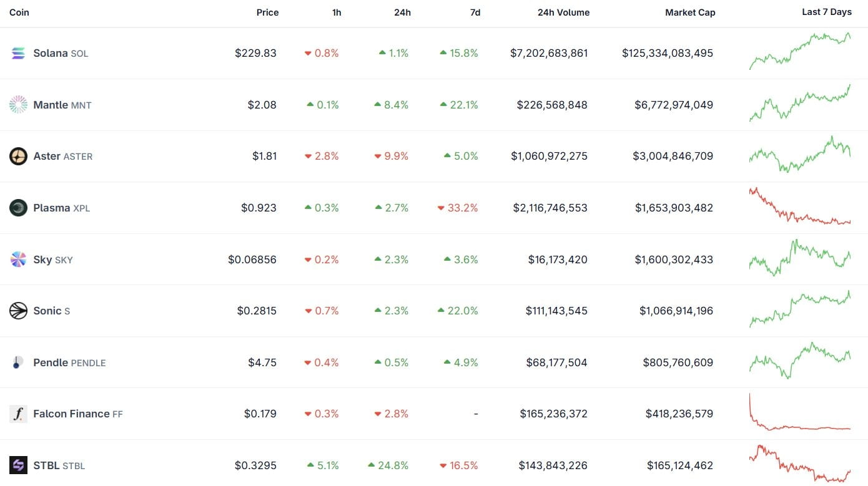View Mantle's green 7-day sparkline chart
The height and width of the screenshot is (486, 868).
point(800,103)
